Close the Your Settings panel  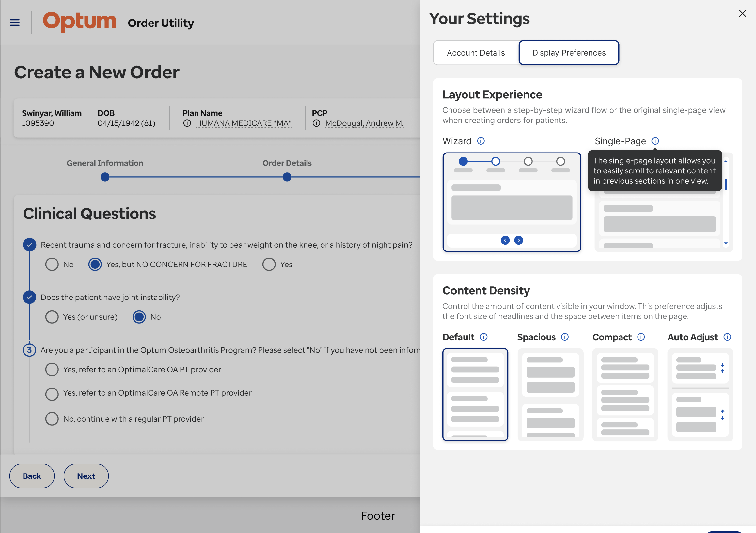coord(742,13)
